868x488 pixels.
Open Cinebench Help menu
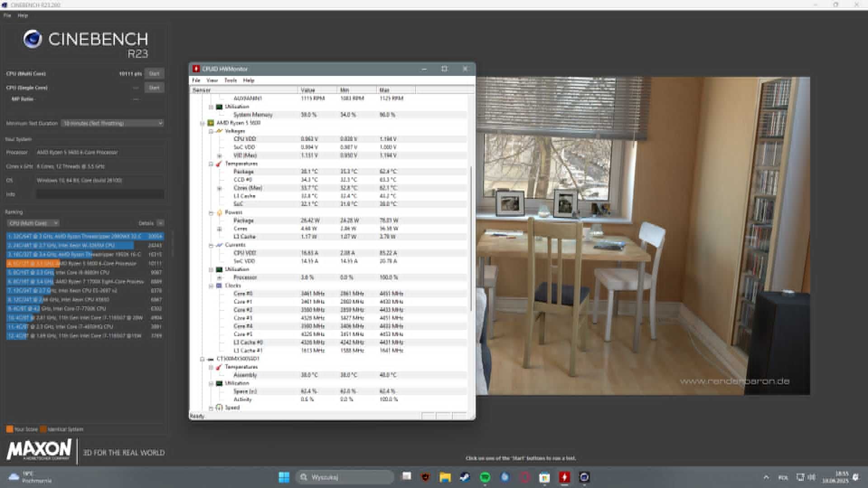coord(23,15)
